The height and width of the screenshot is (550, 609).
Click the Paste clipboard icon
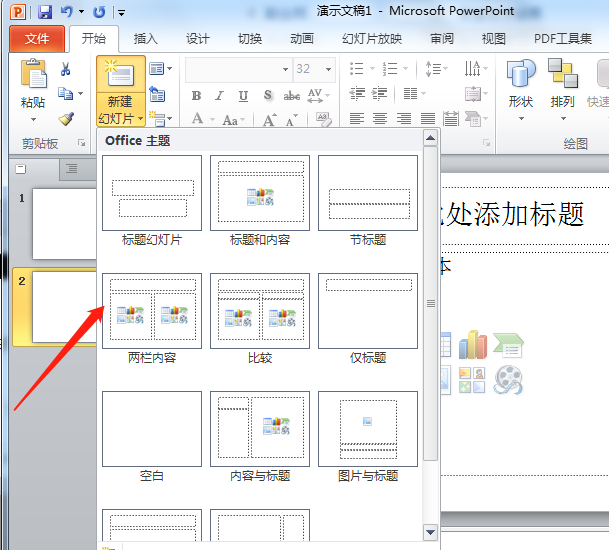(33, 74)
